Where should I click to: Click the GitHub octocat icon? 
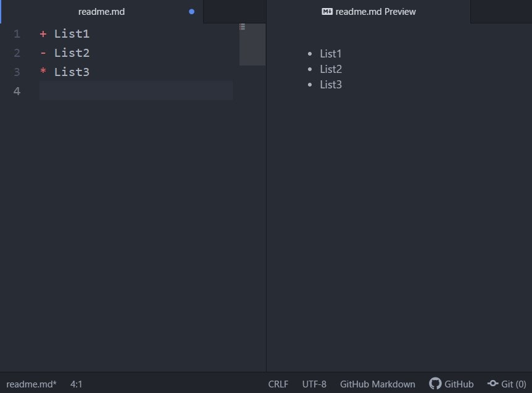[435, 384]
